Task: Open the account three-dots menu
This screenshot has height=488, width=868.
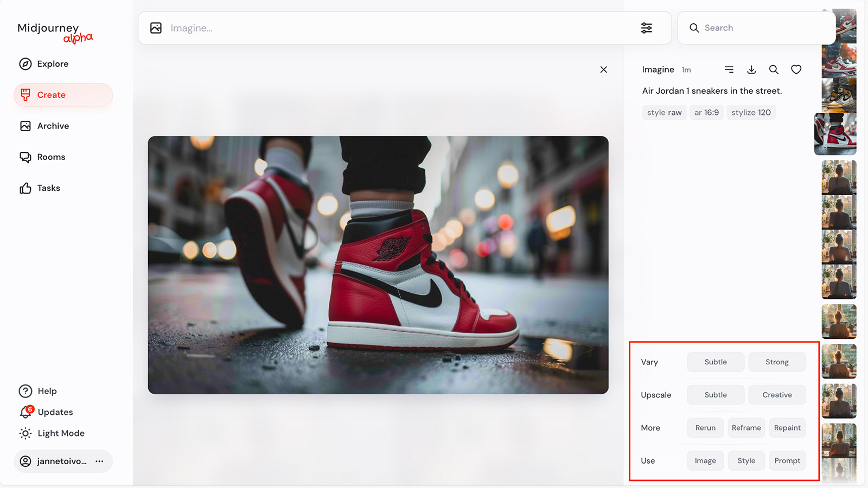Action: [99, 461]
